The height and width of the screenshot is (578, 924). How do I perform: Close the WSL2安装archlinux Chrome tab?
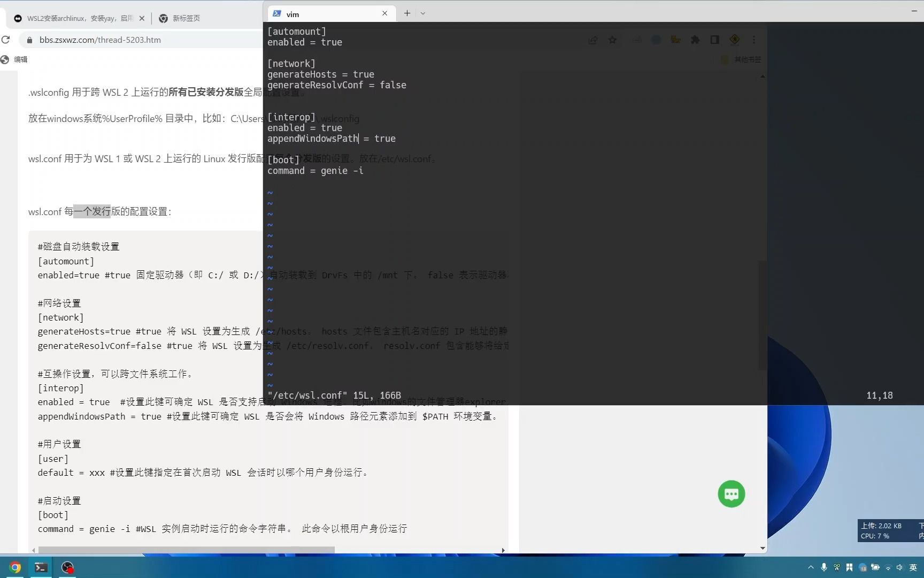[x=142, y=18]
